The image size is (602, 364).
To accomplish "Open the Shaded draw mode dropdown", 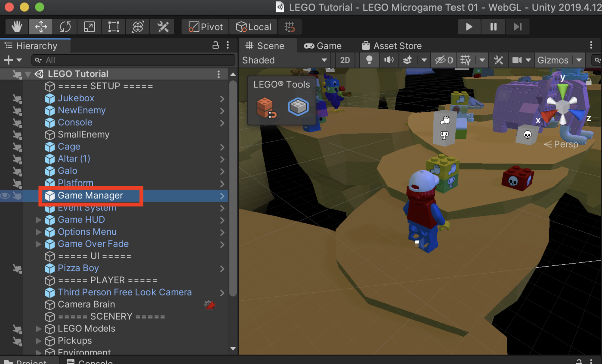I will point(285,60).
